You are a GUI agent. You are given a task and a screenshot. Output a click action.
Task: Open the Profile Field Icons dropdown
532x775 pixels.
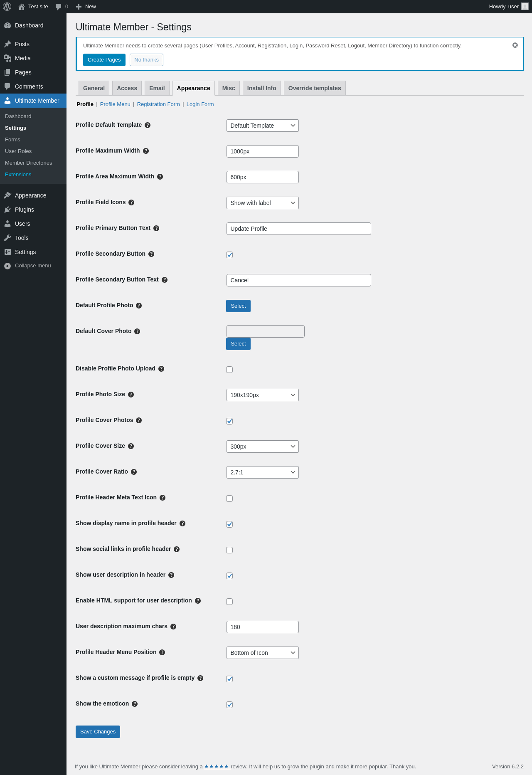pyautogui.click(x=263, y=203)
